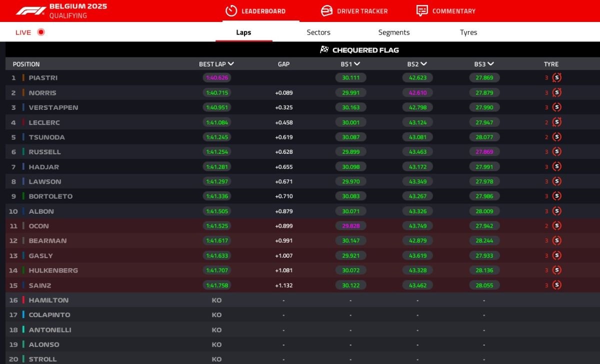Click Piastri's purple best lap time 1:40.626

(217, 78)
